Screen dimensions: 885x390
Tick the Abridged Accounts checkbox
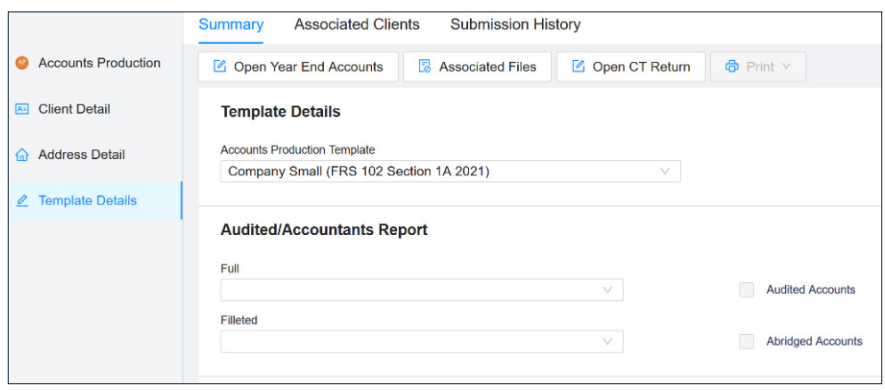[x=747, y=341]
